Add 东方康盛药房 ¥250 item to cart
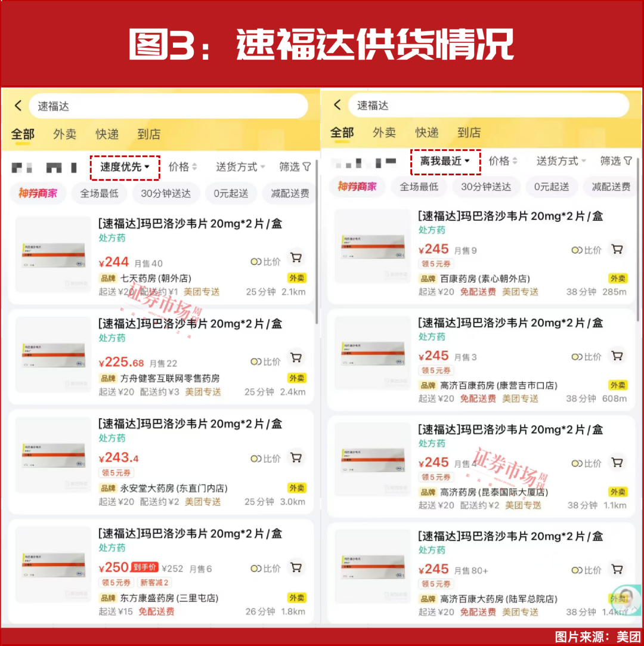This screenshot has height=646, width=644. [x=296, y=568]
